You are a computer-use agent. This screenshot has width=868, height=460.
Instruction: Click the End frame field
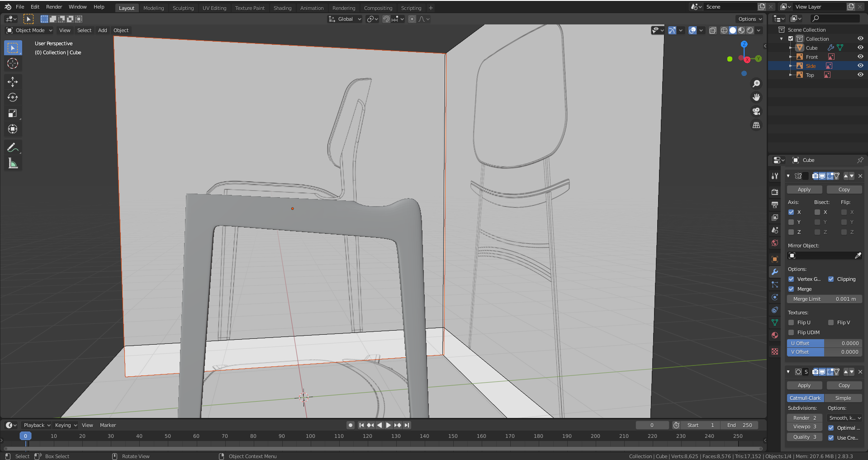click(x=740, y=425)
